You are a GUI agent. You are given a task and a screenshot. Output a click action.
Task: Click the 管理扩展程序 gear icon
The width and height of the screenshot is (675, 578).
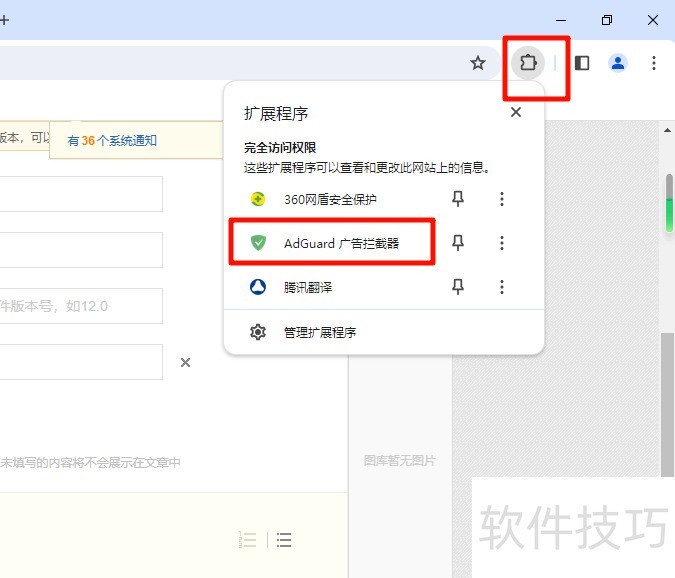[x=258, y=332]
